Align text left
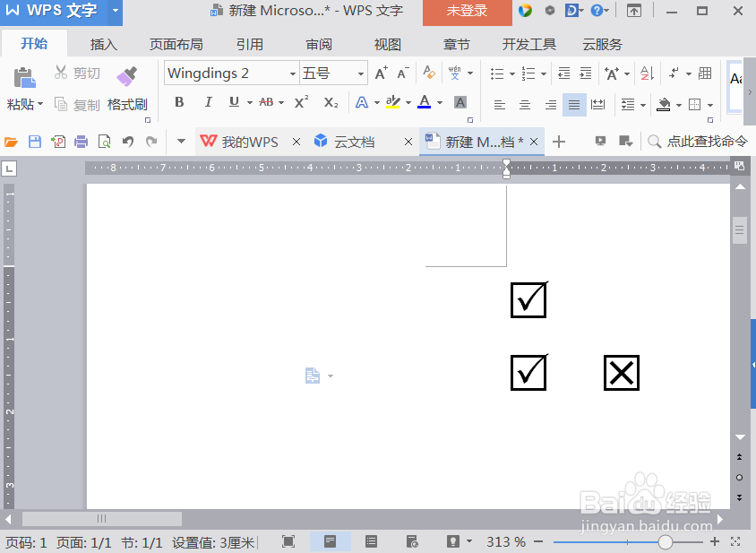756x553 pixels. (500, 105)
